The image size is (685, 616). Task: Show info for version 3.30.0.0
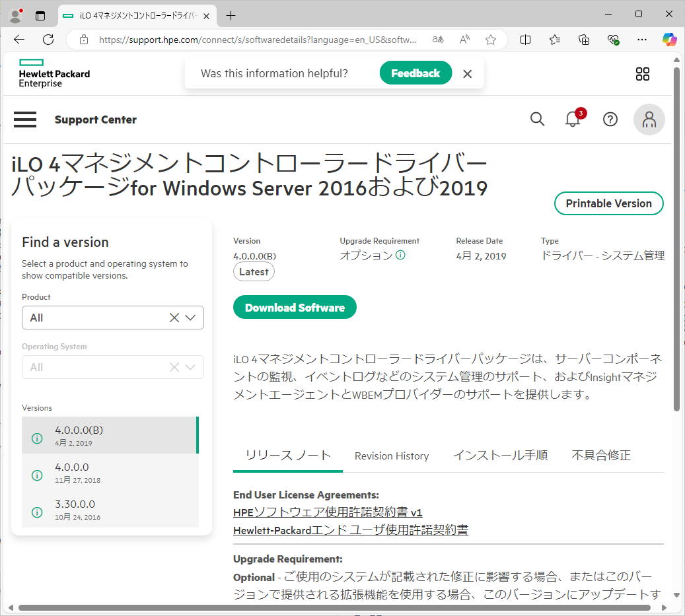pos(37,512)
